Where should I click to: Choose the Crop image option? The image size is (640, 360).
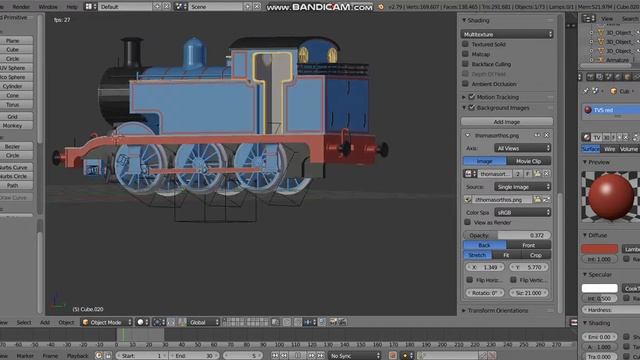tap(536, 255)
